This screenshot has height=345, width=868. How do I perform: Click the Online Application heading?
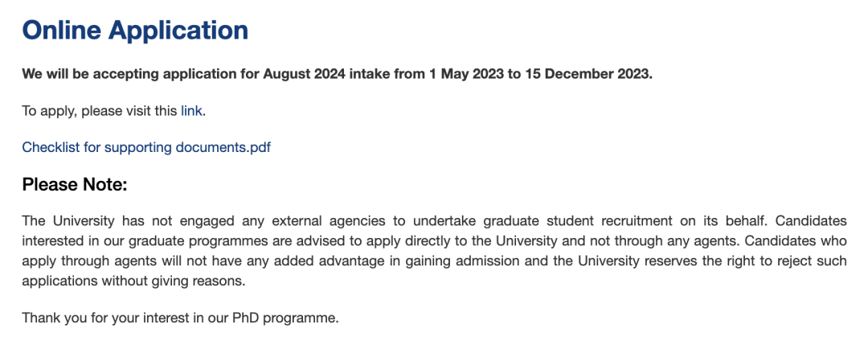[x=135, y=30]
